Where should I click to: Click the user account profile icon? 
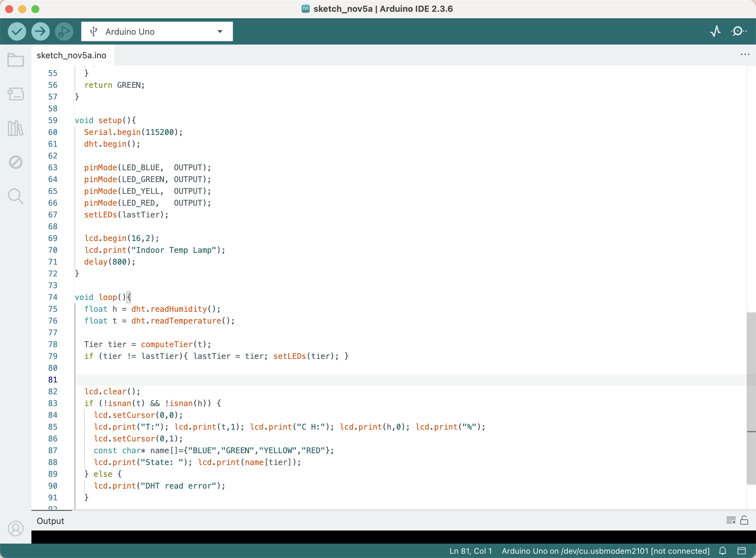15,528
